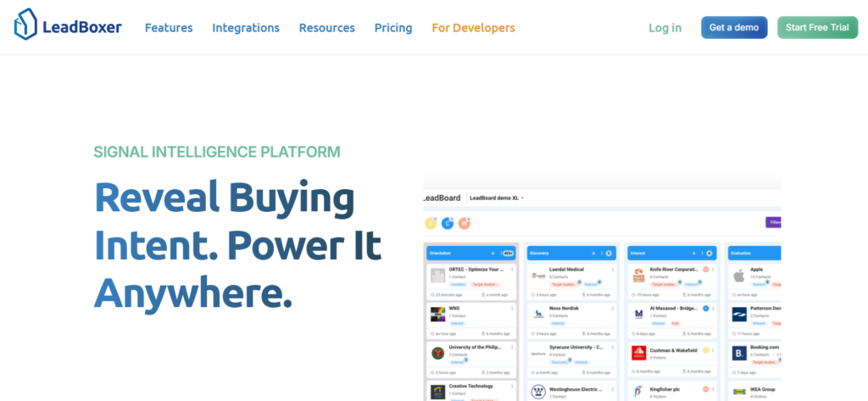The height and width of the screenshot is (401, 868).
Task: Open the Laerdal Medical card options menu
Action: (x=613, y=270)
